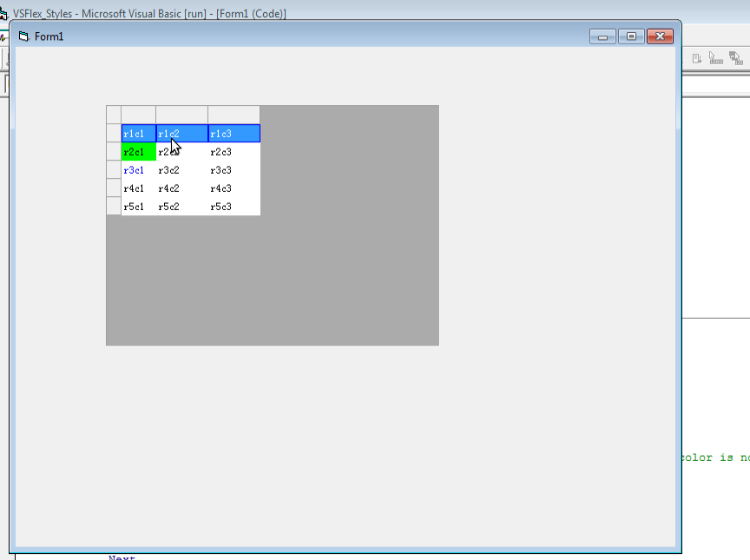Click the blank column header above r1c1

pos(139,115)
